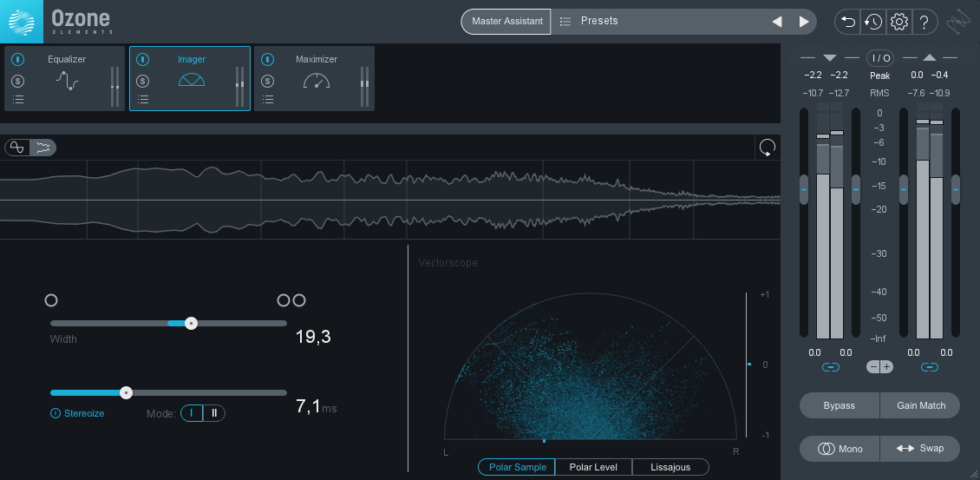Open the settings gear
980x480 pixels.
click(x=898, y=22)
